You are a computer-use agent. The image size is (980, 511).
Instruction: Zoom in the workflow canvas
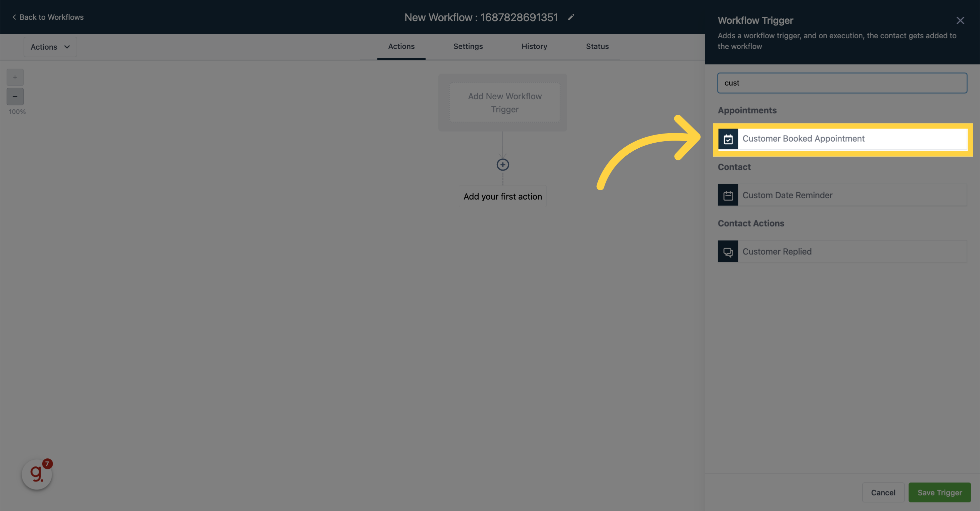tap(15, 77)
